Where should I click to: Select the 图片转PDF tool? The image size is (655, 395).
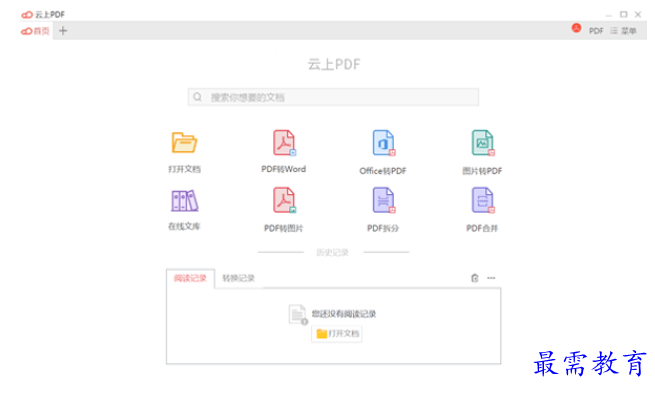pos(483,143)
